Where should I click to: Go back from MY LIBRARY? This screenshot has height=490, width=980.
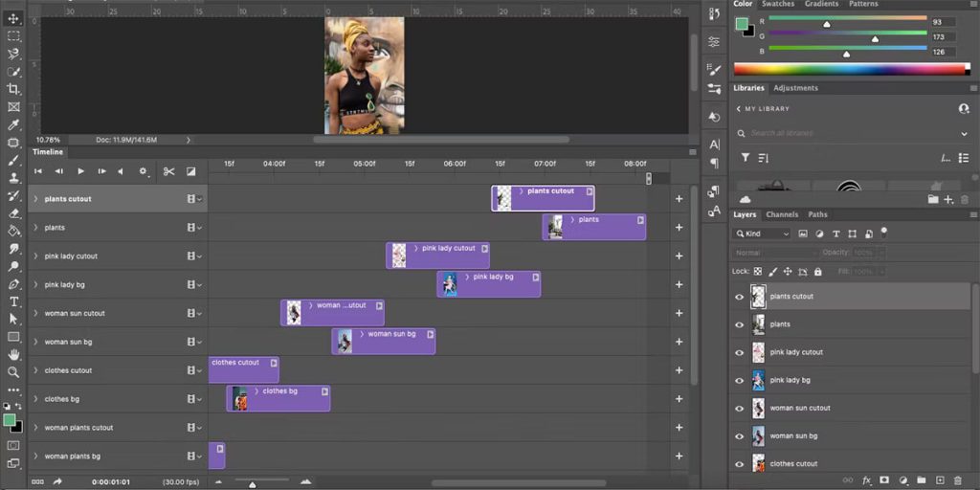point(738,109)
